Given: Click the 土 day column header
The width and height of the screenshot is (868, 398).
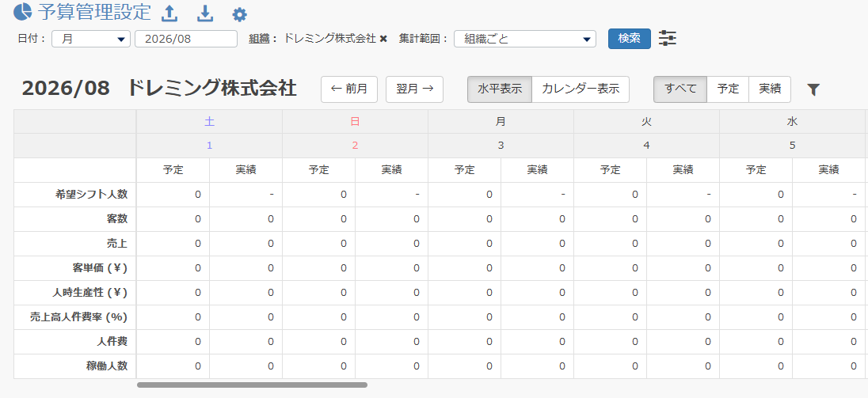Looking at the screenshot, I should pos(209,122).
